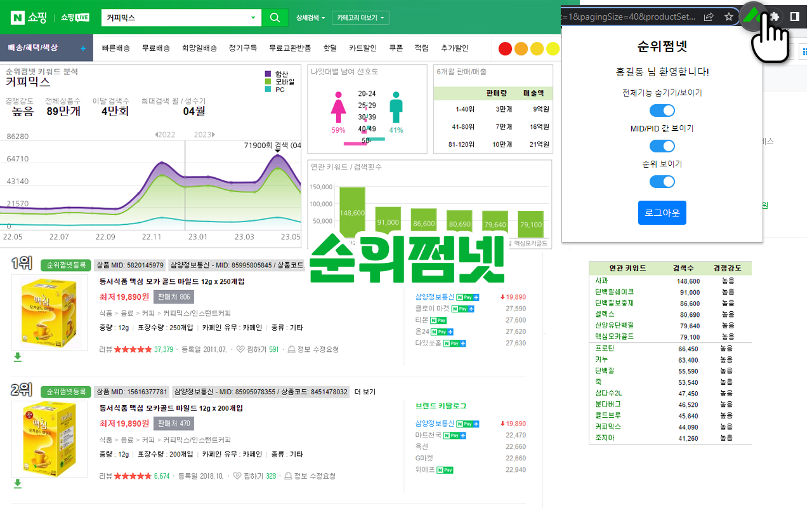
Task: Pick the lemon yellow swatch at the row end
Action: [x=553, y=49]
